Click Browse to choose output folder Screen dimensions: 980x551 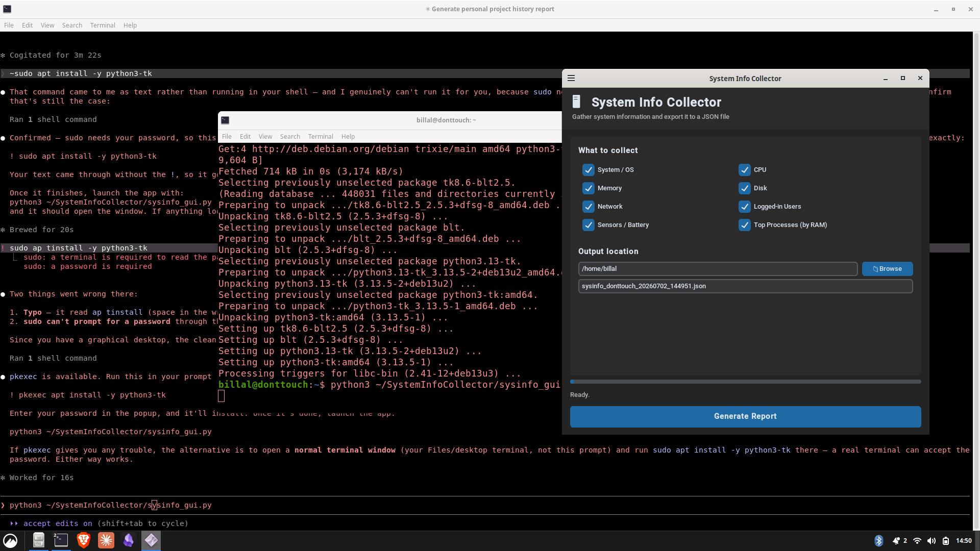point(887,269)
